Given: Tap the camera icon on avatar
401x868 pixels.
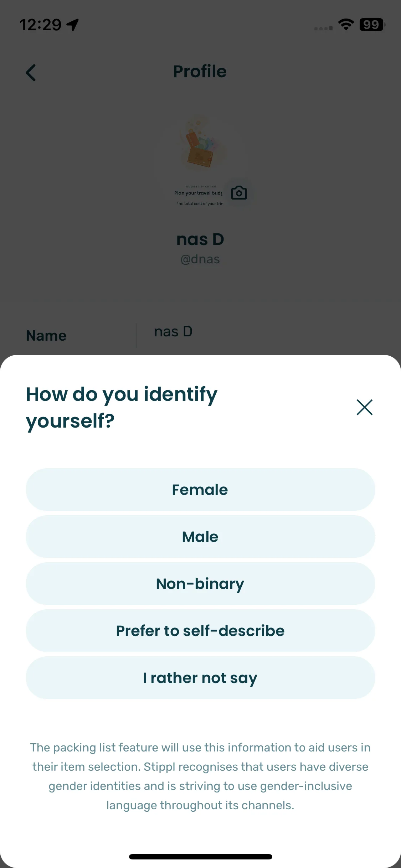Looking at the screenshot, I should pyautogui.click(x=239, y=193).
